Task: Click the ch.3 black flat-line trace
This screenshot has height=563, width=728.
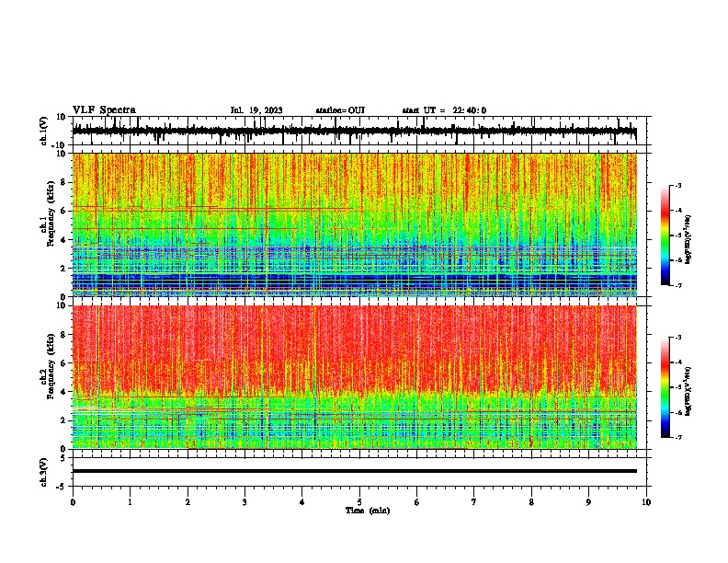Action: [354, 471]
